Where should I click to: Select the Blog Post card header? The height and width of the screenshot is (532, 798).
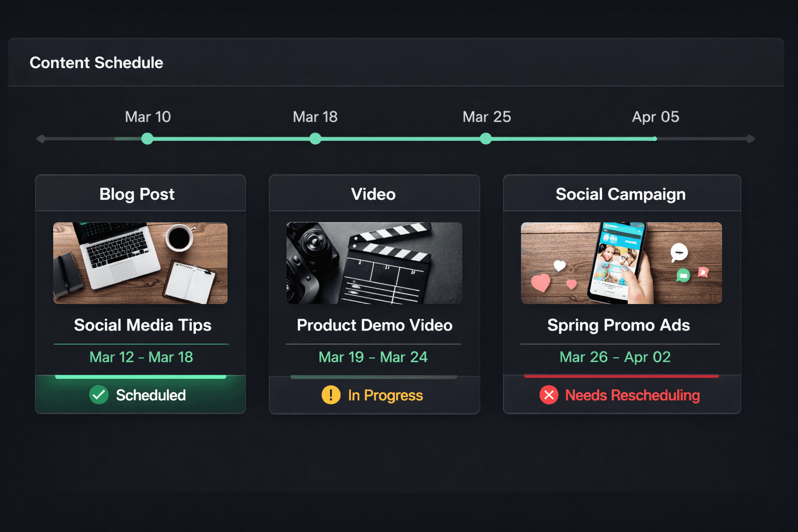(137, 194)
